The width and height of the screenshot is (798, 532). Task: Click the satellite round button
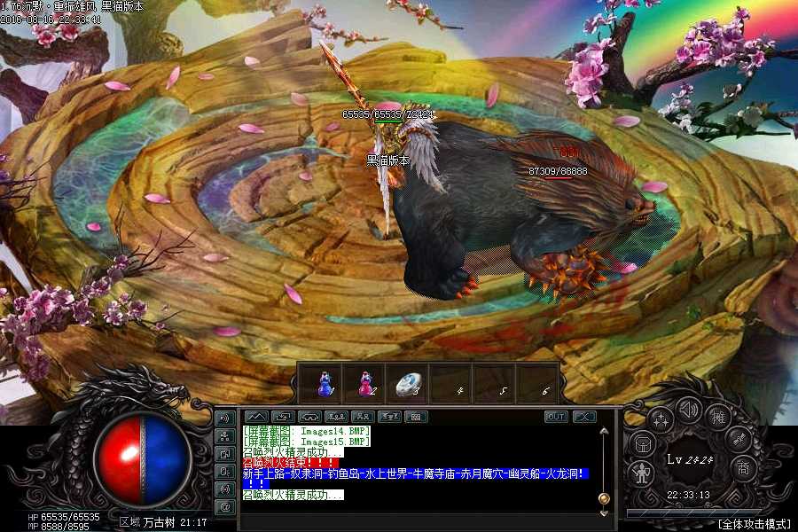coord(737,440)
